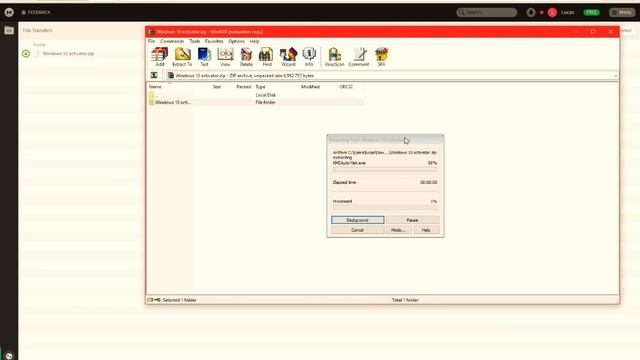Click the Info toolbar icon
Image resolution: width=640 pixels, height=360 pixels.
(309, 57)
